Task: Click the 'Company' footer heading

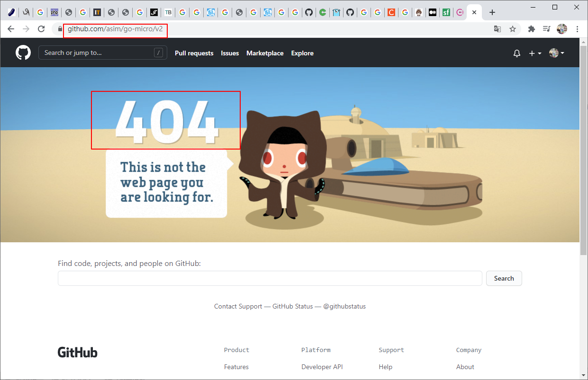Action: point(469,350)
